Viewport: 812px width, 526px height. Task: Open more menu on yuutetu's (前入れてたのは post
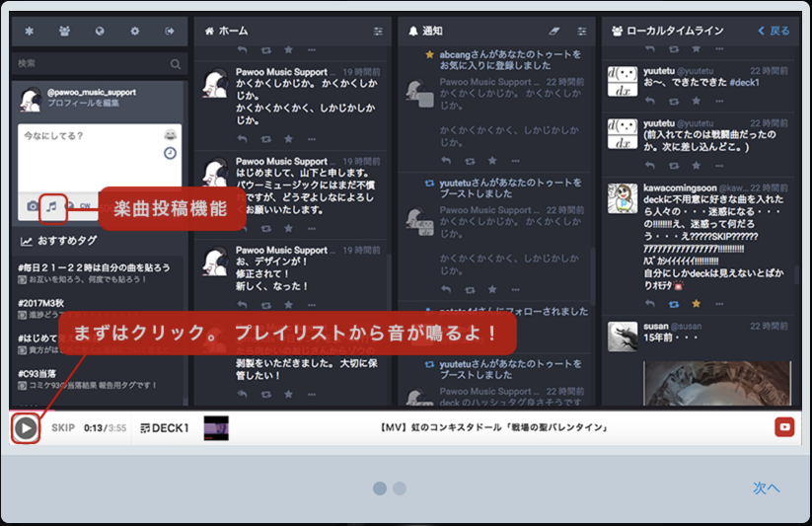(719, 166)
